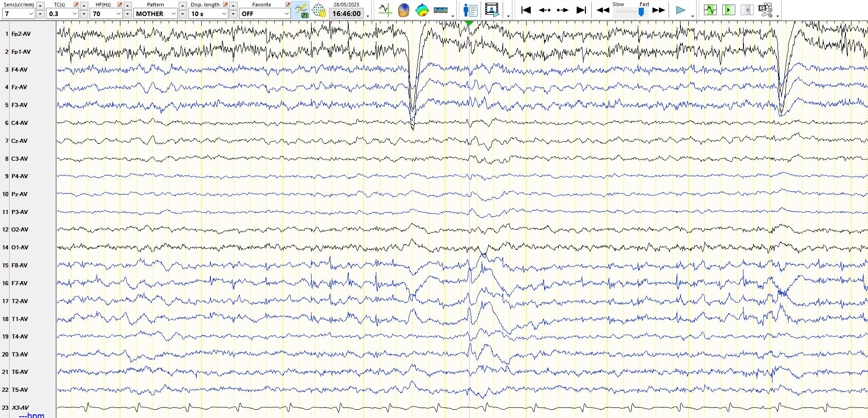868x418 pixels.
Task: Open the spectrogram display
Action: coord(441,10)
